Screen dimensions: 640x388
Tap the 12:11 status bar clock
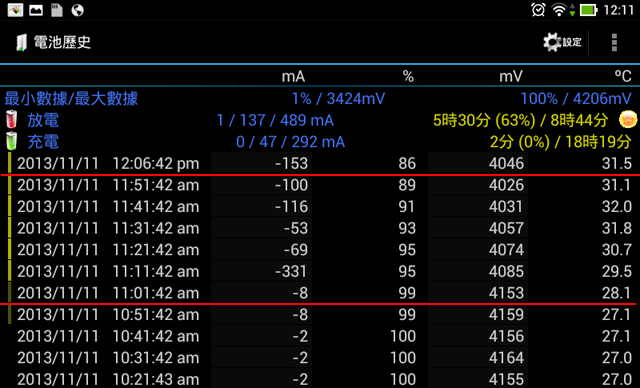[x=619, y=10]
